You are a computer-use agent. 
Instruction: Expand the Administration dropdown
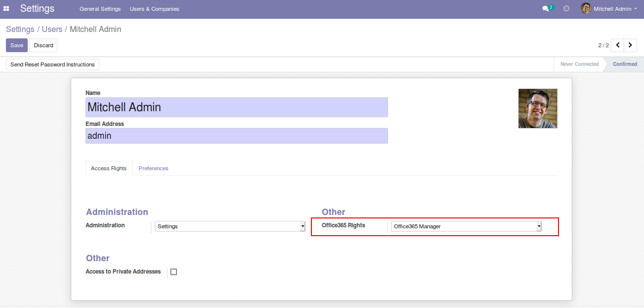tap(230, 226)
